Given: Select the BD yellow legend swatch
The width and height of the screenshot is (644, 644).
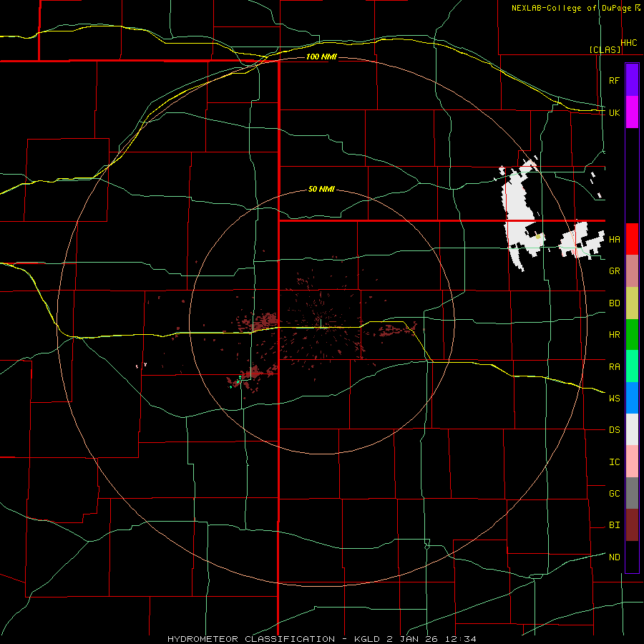Looking at the screenshot, I should click(632, 303).
